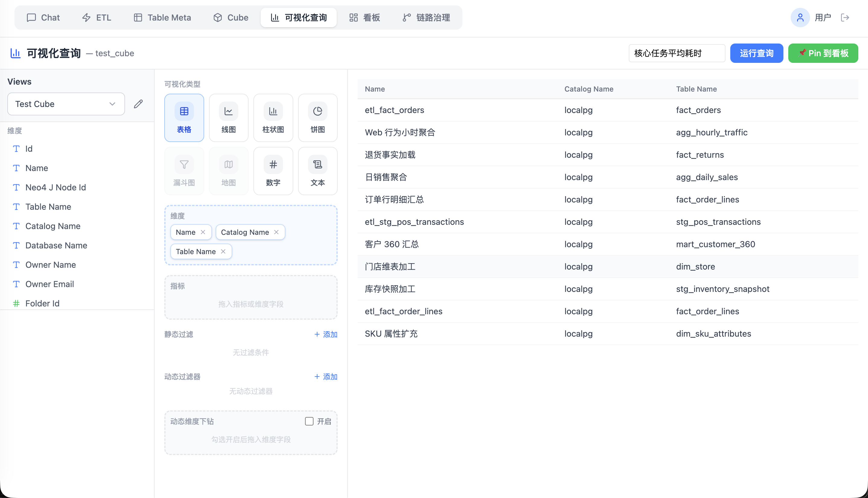This screenshot has width=868, height=498.
Task: Click the 门店维表加工 row name
Action: (390, 267)
